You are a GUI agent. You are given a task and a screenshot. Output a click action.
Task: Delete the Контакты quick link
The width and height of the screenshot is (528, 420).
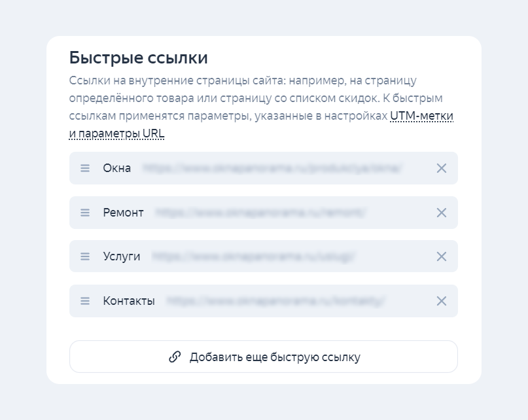coord(442,301)
